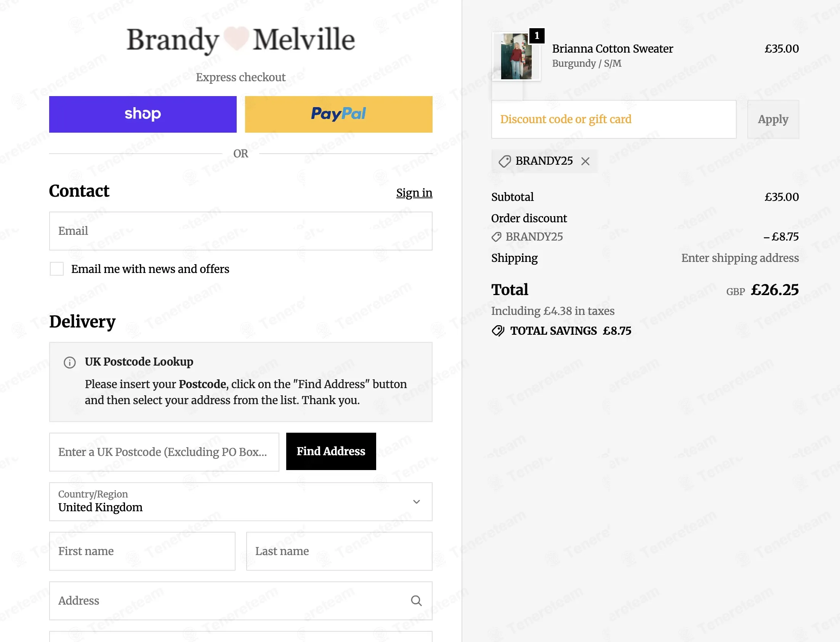Click the UK Postcode input field
The height and width of the screenshot is (642, 840).
(164, 452)
